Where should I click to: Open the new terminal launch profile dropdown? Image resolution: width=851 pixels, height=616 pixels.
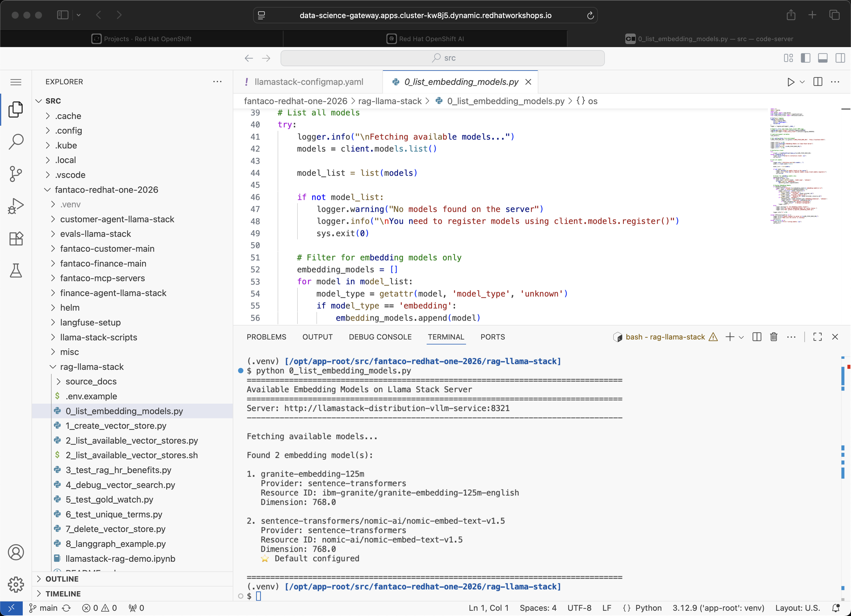coord(741,337)
